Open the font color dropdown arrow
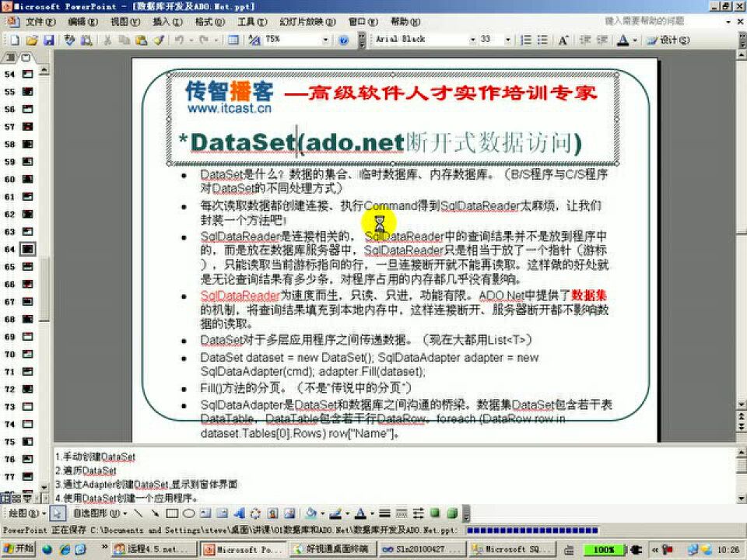This screenshot has height=560, width=747. (635, 40)
